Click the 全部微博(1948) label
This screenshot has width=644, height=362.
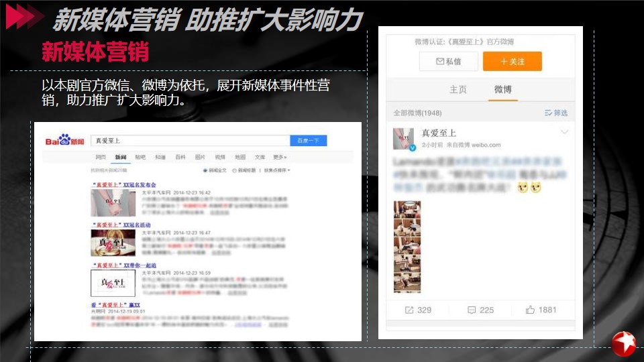(418, 113)
